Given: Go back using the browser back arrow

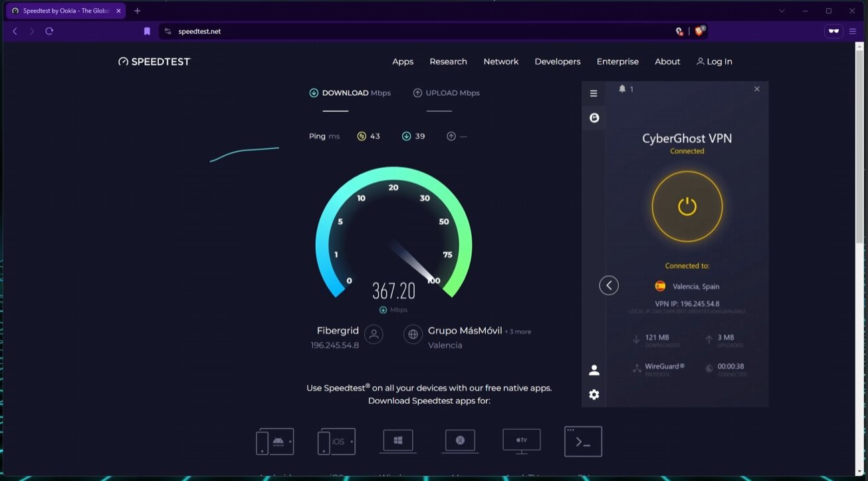Looking at the screenshot, I should (15, 31).
